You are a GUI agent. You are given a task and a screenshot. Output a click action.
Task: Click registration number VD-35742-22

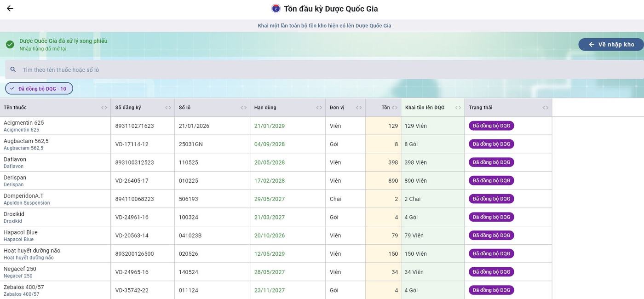pyautogui.click(x=132, y=290)
